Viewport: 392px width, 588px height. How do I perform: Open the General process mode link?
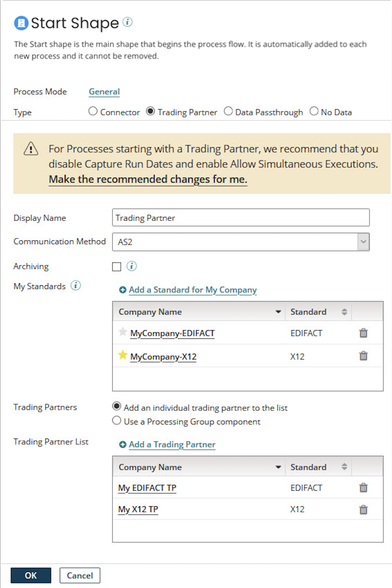104,91
